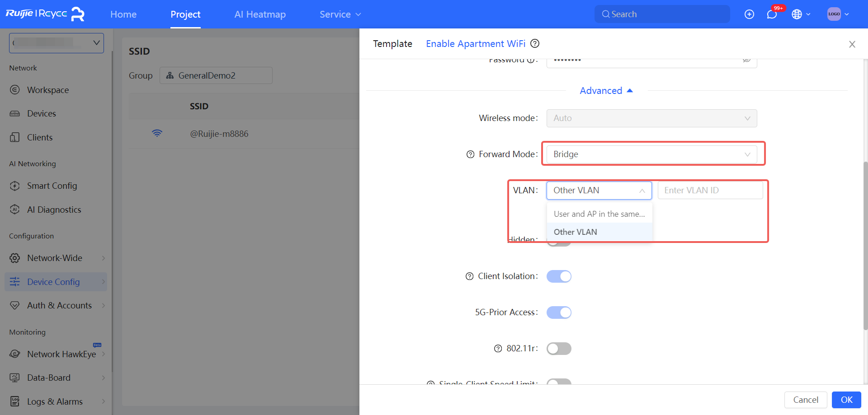The image size is (868, 415).
Task: Click the Enter VLAN ID field
Action: pos(710,191)
